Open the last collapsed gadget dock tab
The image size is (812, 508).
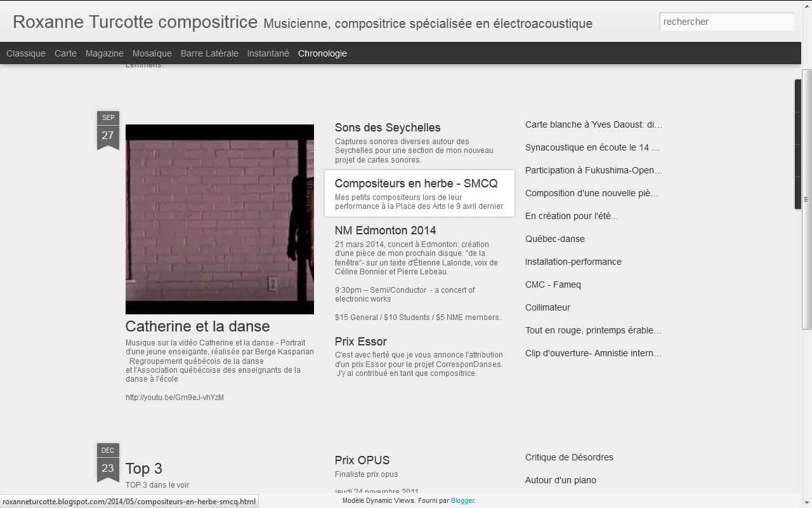pos(798,192)
